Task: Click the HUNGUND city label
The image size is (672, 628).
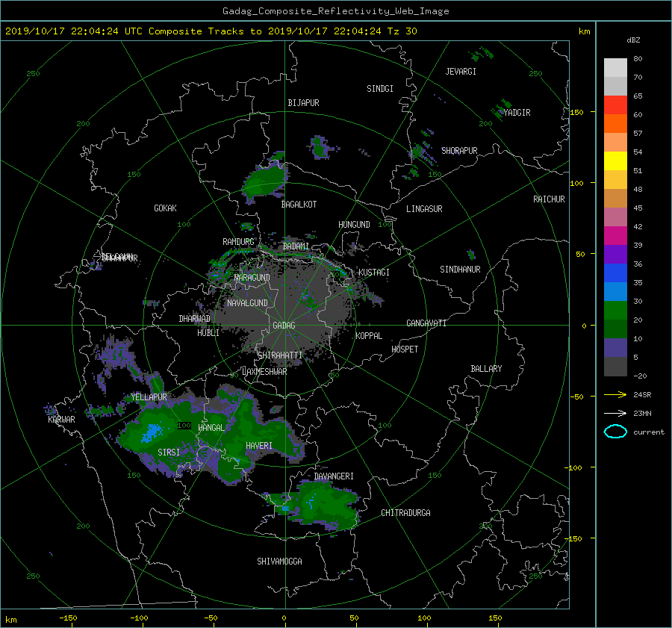Action: click(354, 225)
